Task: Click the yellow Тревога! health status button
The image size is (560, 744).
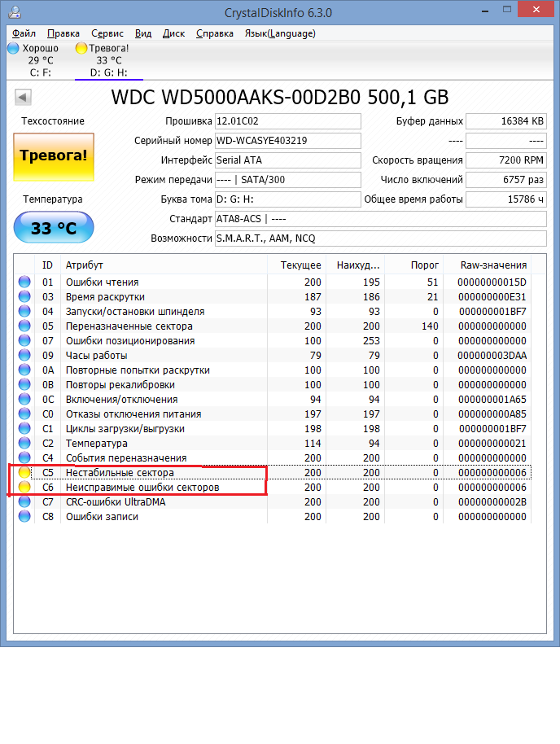Action: [x=54, y=156]
